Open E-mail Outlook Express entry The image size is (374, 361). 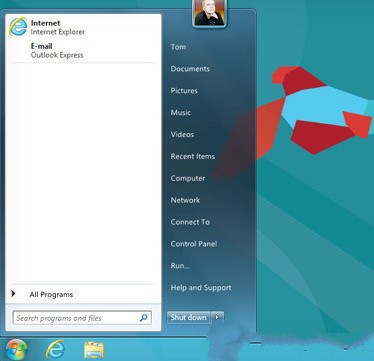click(x=82, y=50)
